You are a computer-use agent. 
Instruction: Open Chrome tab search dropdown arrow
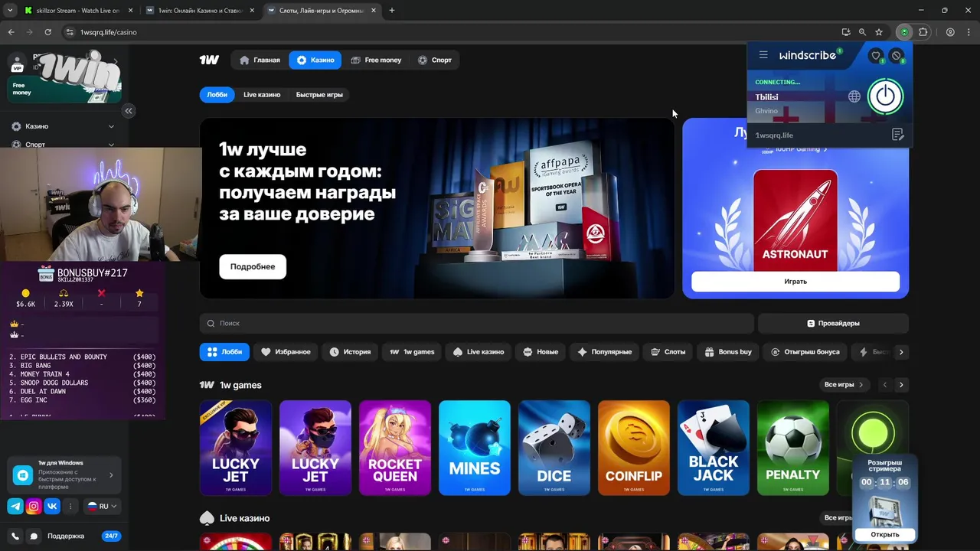pos(10,11)
